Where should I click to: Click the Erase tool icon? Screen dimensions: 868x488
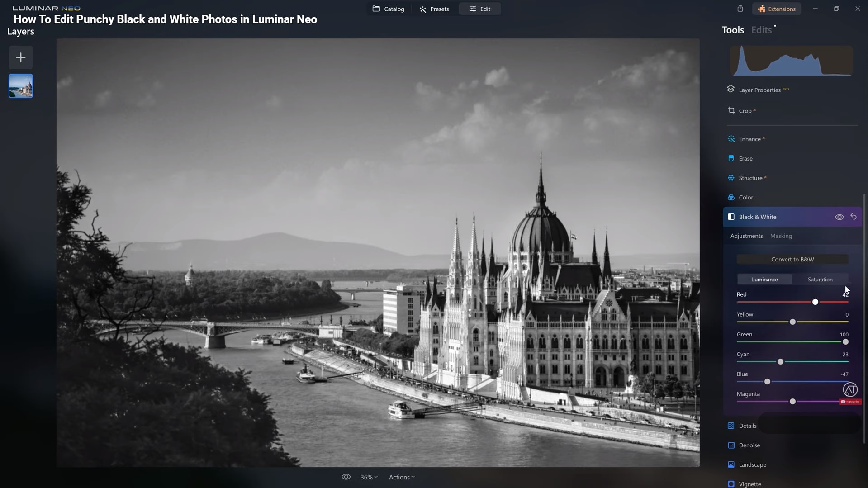pyautogui.click(x=731, y=158)
